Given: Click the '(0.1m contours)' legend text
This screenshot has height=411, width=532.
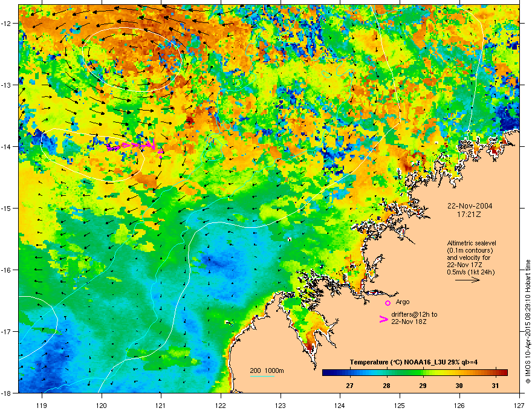Looking at the screenshot, I should (x=470, y=251).
